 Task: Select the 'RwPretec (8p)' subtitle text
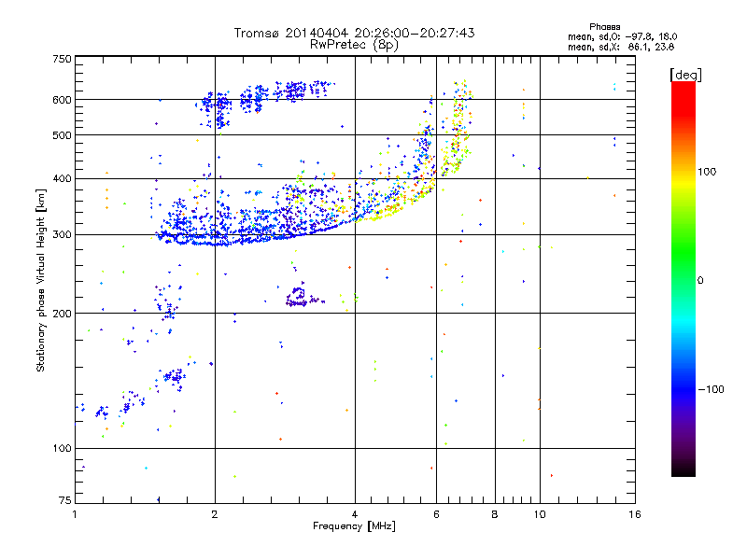coord(354,45)
